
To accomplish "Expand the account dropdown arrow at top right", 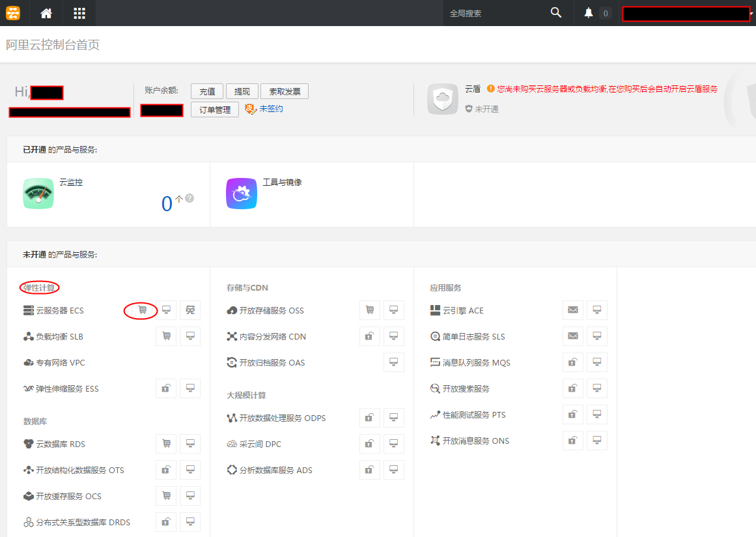I will tap(752, 14).
